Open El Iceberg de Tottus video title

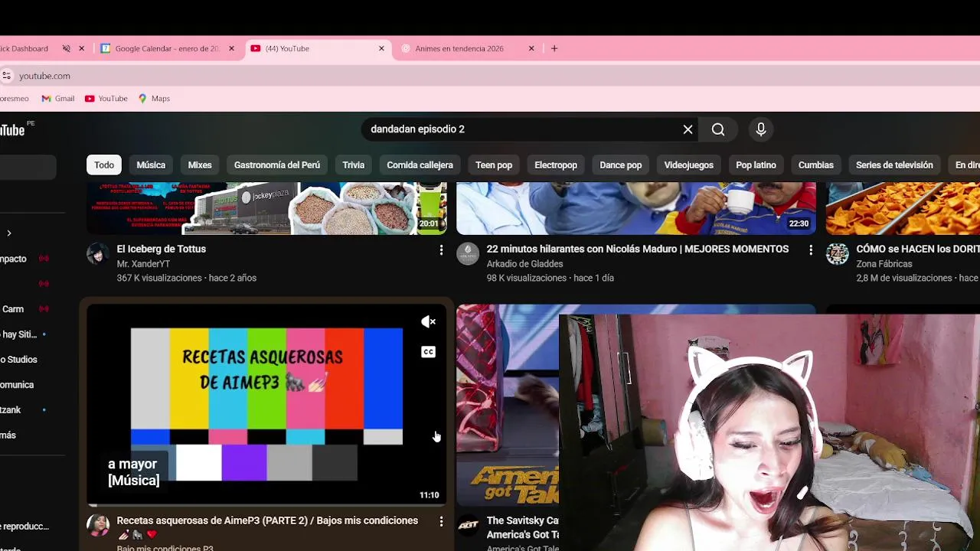pyautogui.click(x=162, y=249)
